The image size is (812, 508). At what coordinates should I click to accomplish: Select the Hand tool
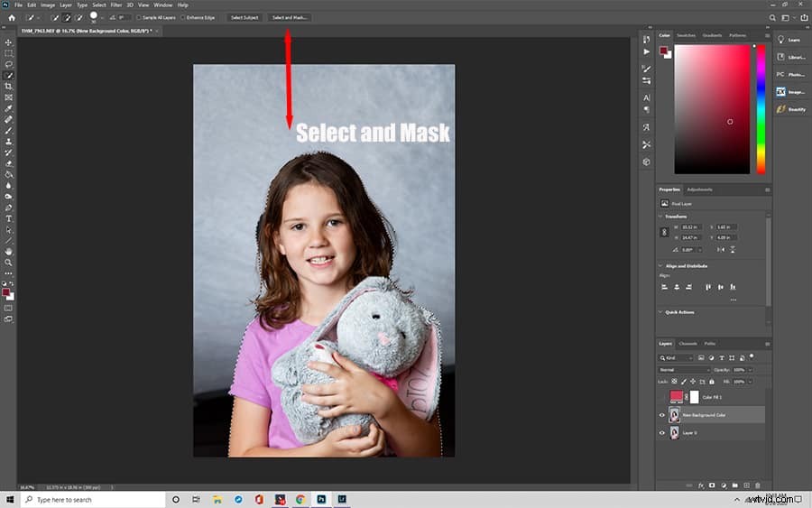point(8,252)
